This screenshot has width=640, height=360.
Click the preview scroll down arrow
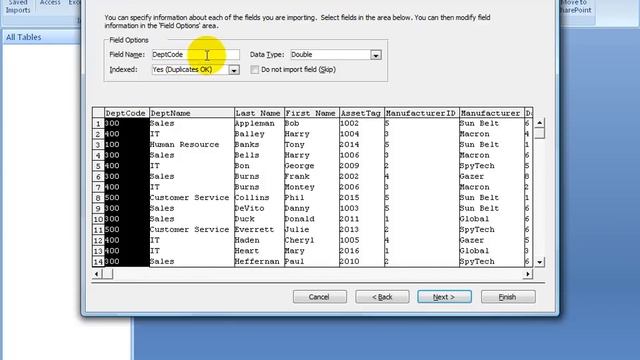540,262
